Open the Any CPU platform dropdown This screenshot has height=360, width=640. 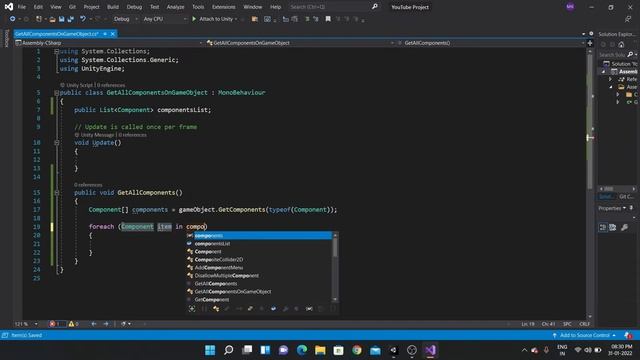pos(165,19)
